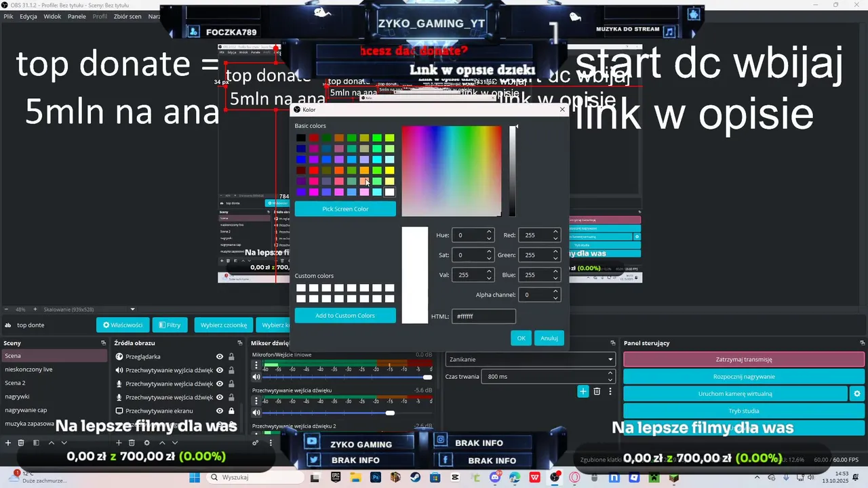Hide the Przeglądarka source
Screen dimensions: 868x488
[220, 357]
